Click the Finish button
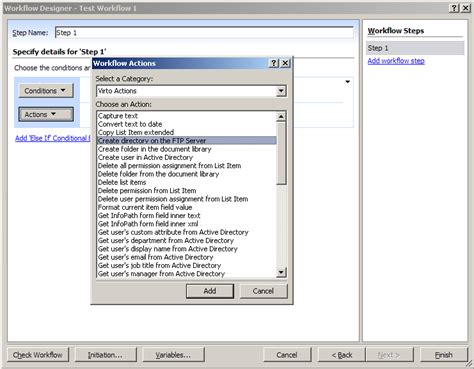The height and width of the screenshot is (369, 474). coord(444,355)
